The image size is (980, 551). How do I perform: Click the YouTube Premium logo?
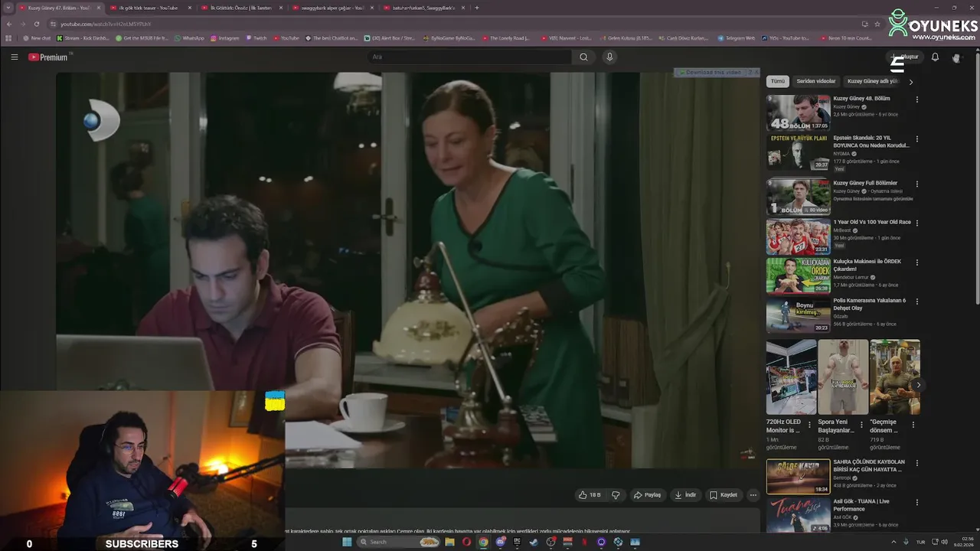point(47,57)
